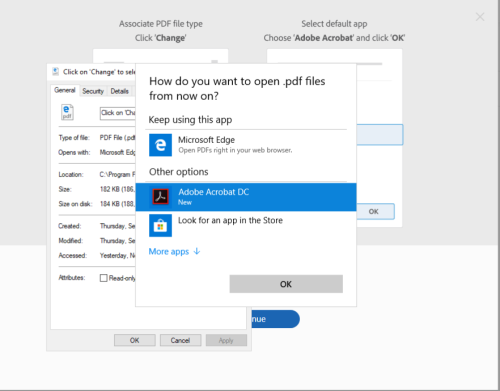This screenshot has height=391, width=500.
Task: Click the file name input field in Properties
Action: pyautogui.click(x=118, y=113)
